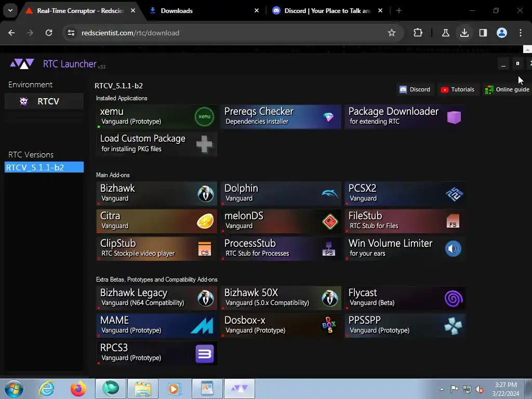Click the muted volume tray icon
The height and width of the screenshot is (399, 532).
tap(480, 390)
